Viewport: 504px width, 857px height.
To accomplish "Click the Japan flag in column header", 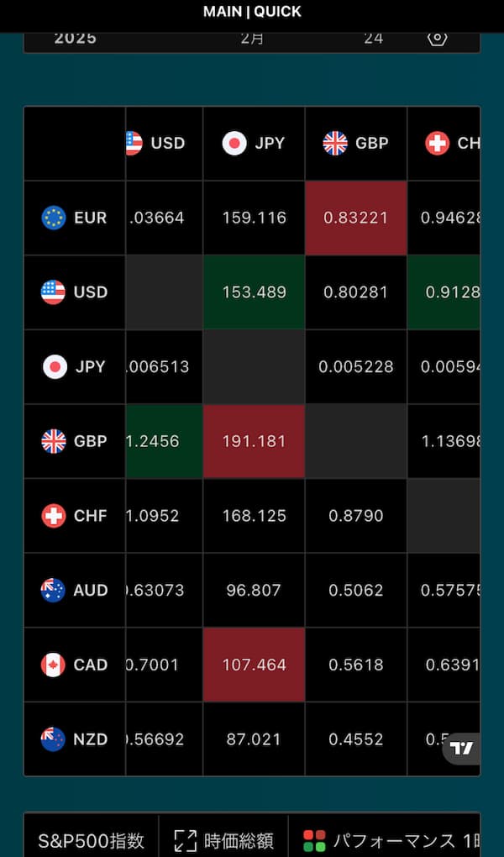I will click(x=234, y=143).
